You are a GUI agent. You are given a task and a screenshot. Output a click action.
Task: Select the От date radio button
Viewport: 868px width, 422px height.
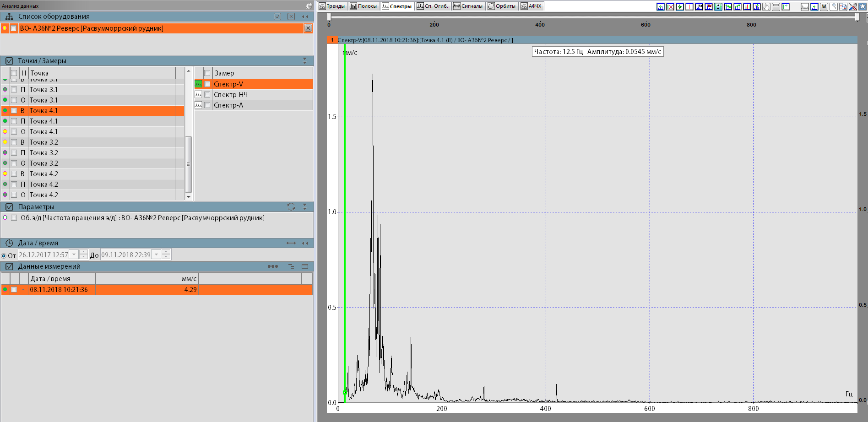pos(4,256)
